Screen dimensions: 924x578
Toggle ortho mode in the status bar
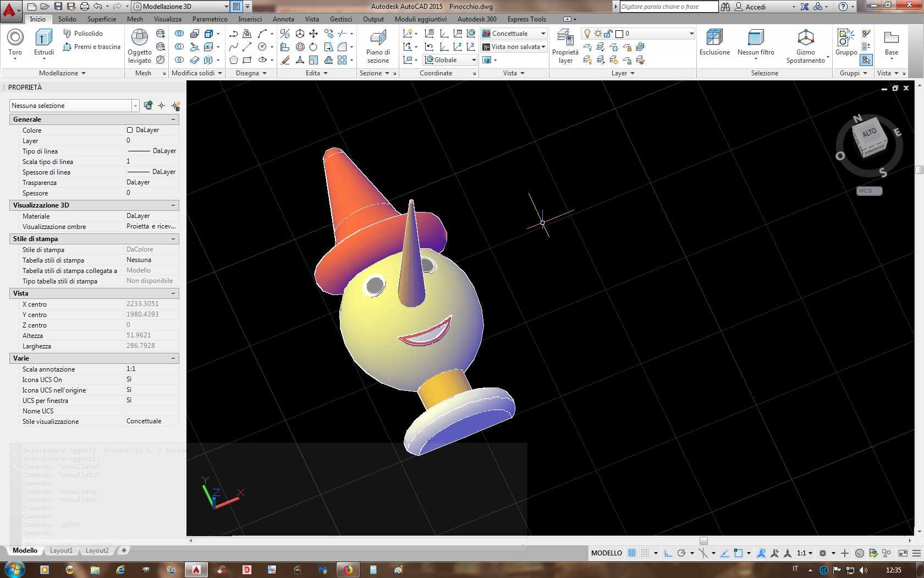click(668, 553)
